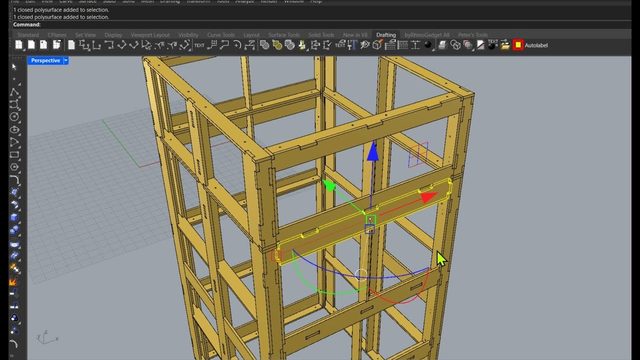Click the leader arrow annotation icon
This screenshot has width=640, height=360.
(224, 45)
